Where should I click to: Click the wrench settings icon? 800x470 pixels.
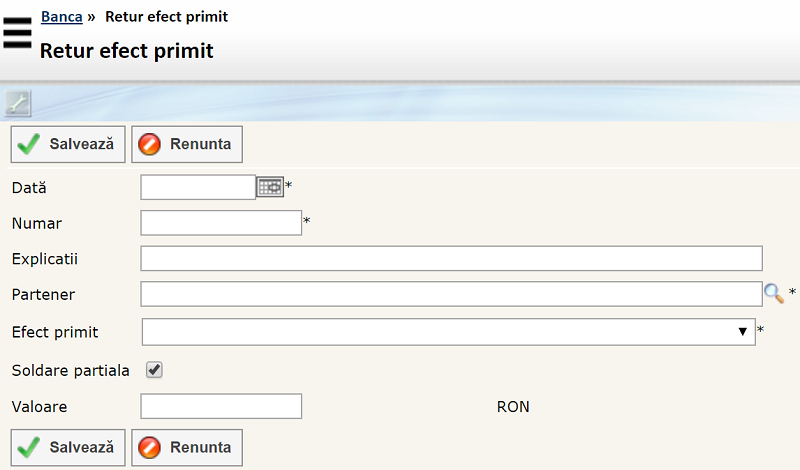point(18,102)
